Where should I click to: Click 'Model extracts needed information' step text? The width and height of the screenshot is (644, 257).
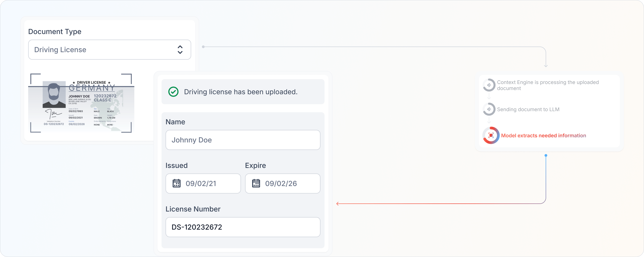click(544, 136)
